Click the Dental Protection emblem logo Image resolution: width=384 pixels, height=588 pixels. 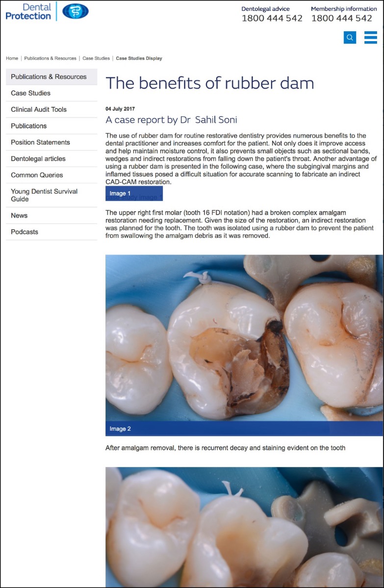coord(76,11)
